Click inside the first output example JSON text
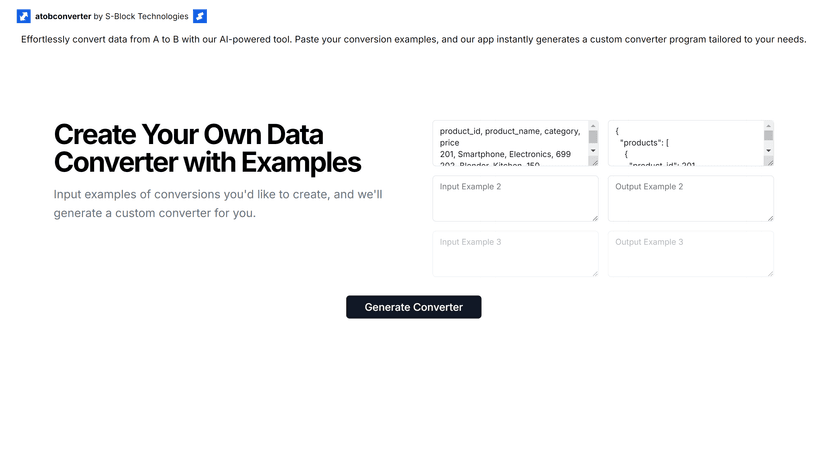Screen dimensions: 828x475 [685, 143]
